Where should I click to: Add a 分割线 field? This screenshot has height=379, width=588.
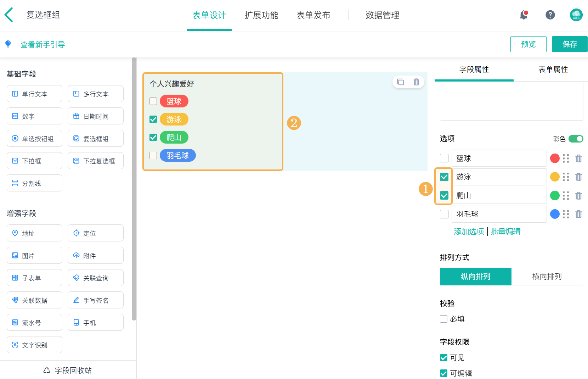pyautogui.click(x=34, y=183)
